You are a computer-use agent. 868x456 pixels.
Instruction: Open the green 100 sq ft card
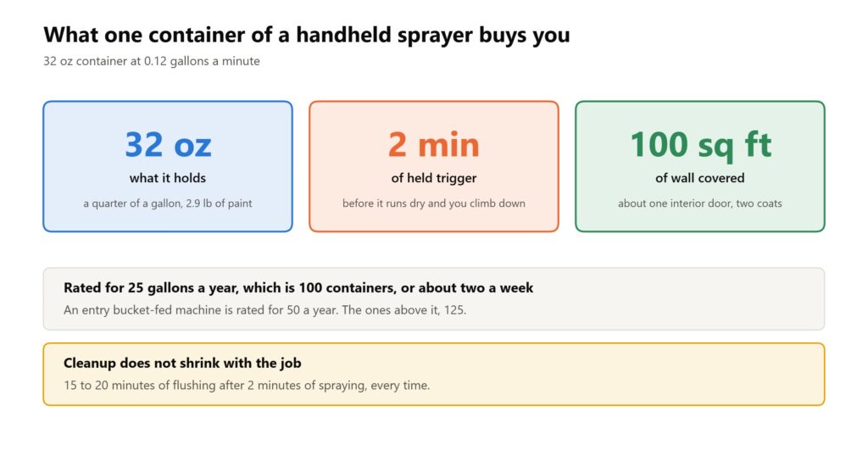point(700,166)
